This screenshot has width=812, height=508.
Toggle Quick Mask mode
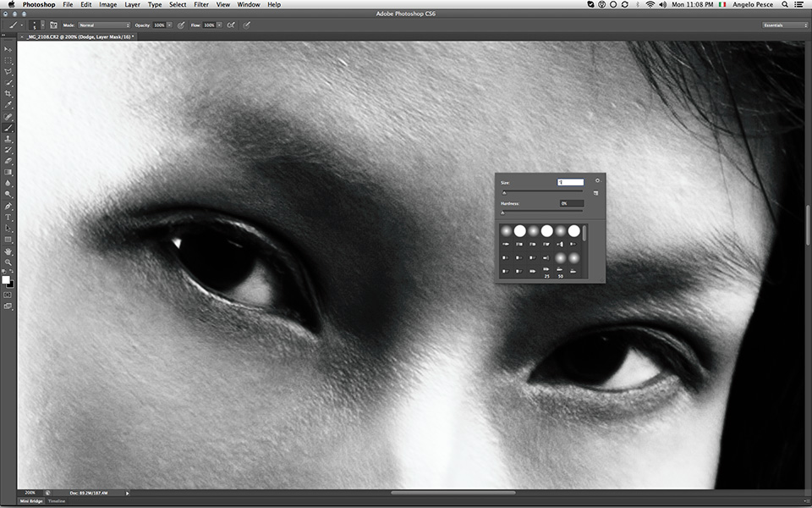8,295
